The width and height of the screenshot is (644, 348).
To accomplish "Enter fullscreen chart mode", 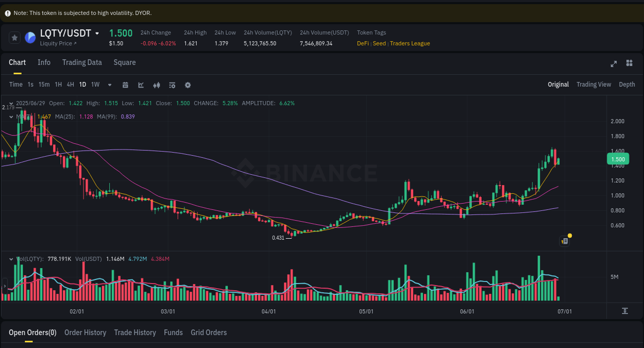I will pyautogui.click(x=613, y=64).
